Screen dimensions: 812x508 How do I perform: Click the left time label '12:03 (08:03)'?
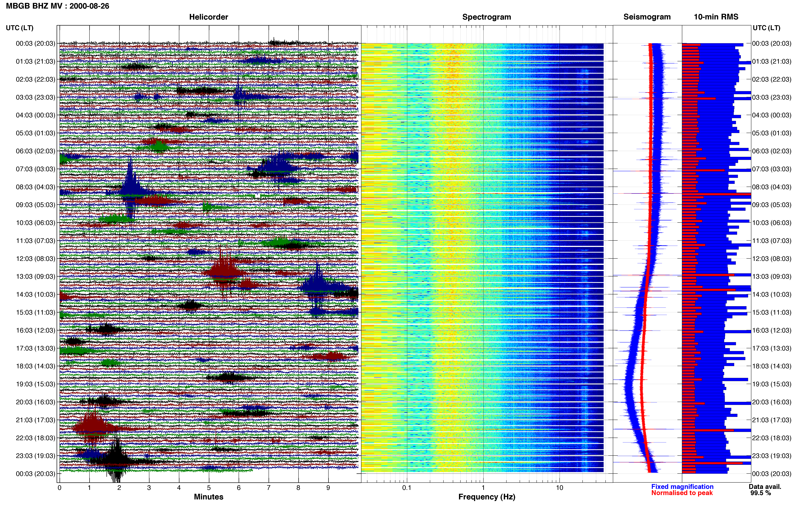(35, 259)
